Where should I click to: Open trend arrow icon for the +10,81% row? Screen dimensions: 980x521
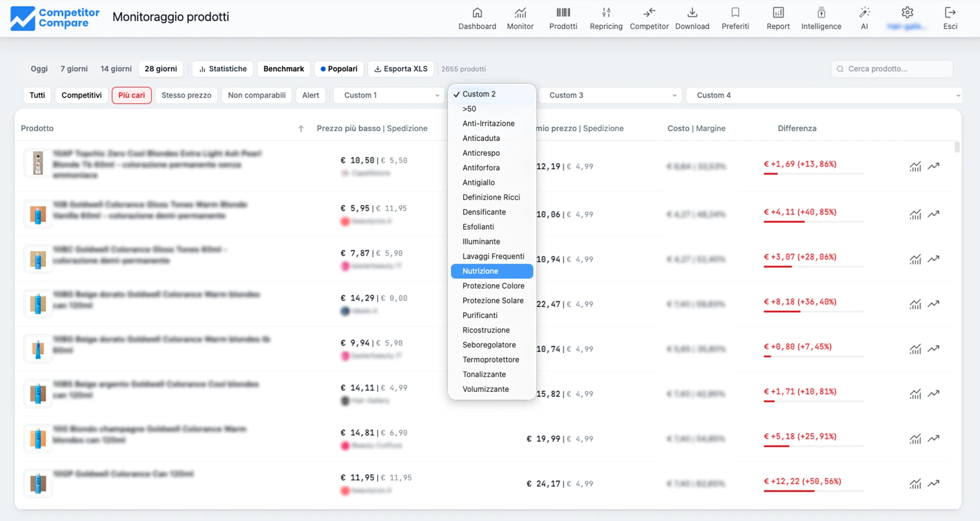tap(934, 394)
